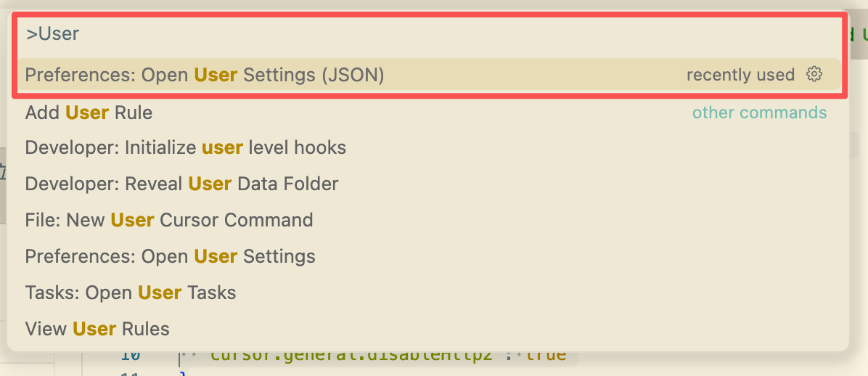This screenshot has width=868, height=376.
Task: Open Preferences: Open User Settings without JSON
Action: click(170, 256)
